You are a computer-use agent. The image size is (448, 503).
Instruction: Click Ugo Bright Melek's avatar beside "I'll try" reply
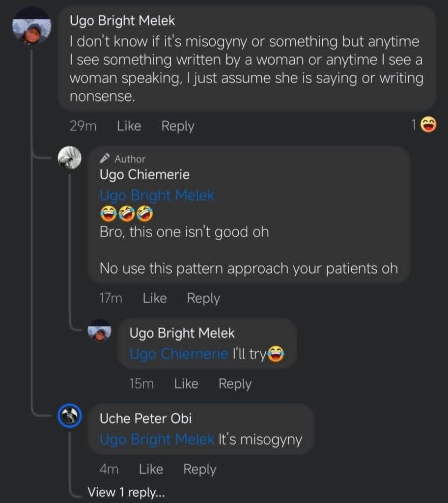pos(100,332)
